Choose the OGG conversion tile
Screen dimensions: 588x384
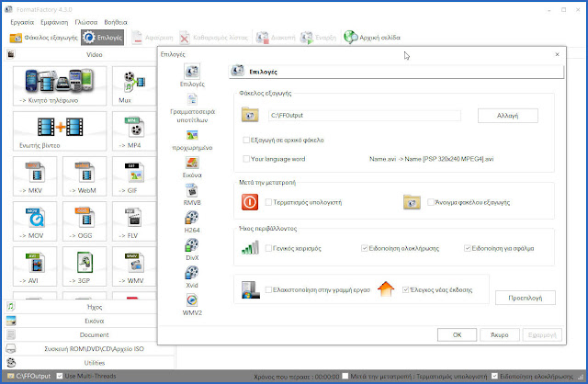(85, 221)
